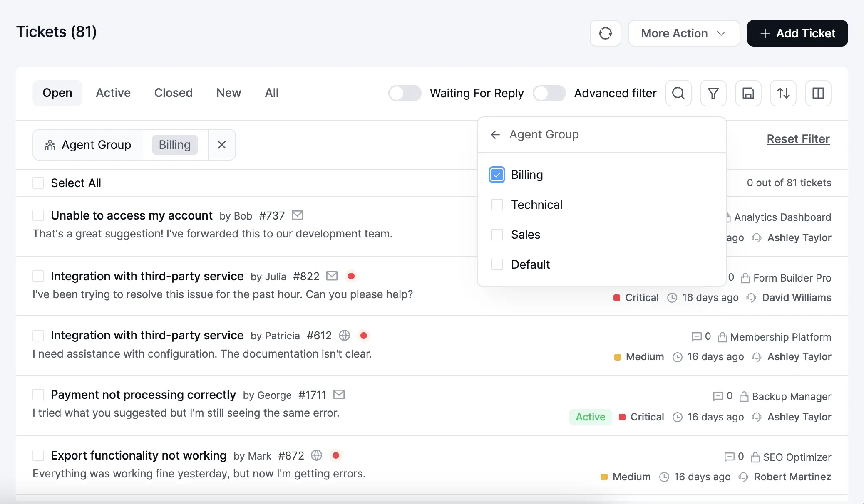Click the filter funnel icon
The height and width of the screenshot is (504, 864).
click(713, 93)
